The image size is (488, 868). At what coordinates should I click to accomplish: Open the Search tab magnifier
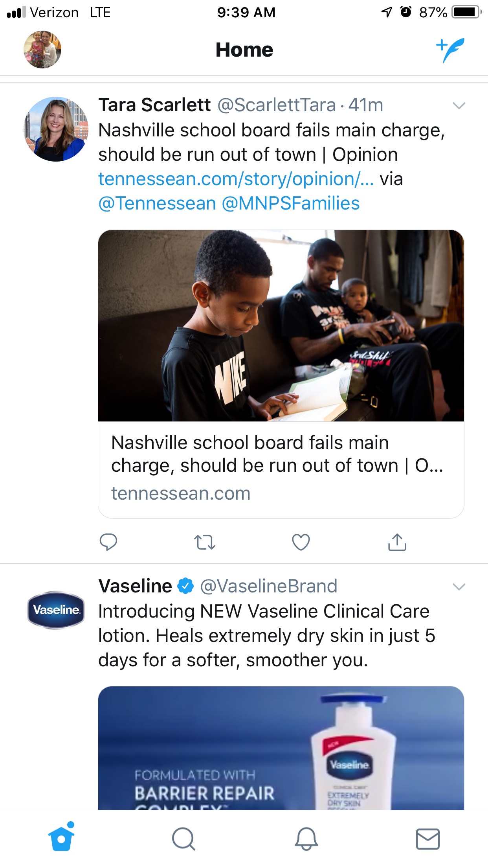[x=183, y=839]
